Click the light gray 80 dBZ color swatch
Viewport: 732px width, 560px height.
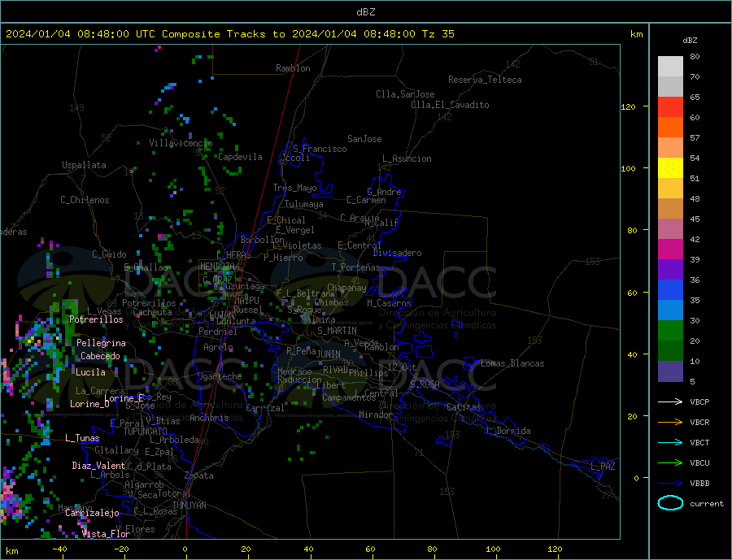coord(670,67)
